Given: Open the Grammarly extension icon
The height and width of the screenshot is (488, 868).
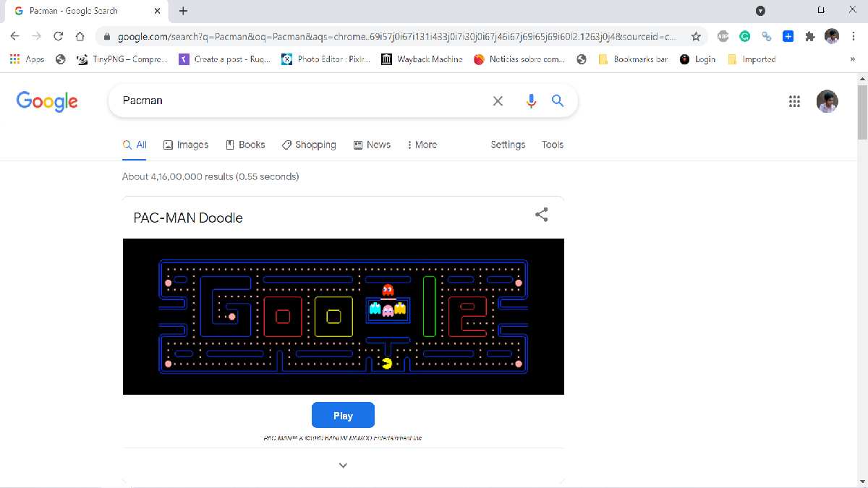Looking at the screenshot, I should 744,36.
